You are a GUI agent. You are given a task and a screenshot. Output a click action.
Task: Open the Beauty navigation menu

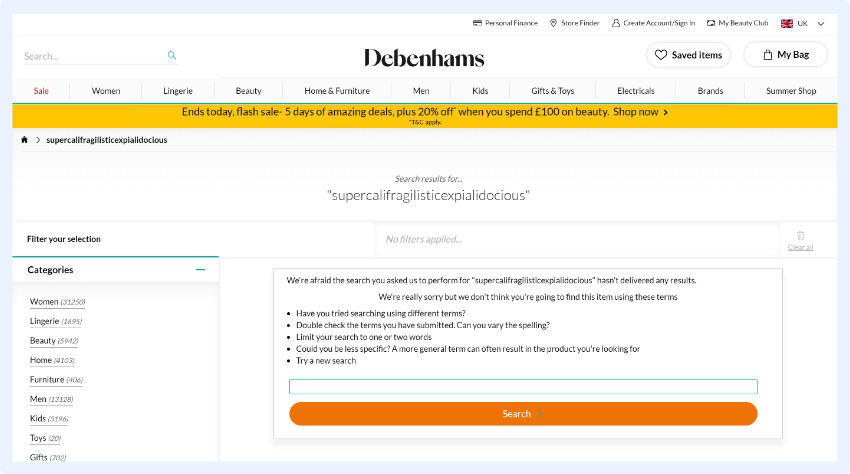(x=249, y=91)
